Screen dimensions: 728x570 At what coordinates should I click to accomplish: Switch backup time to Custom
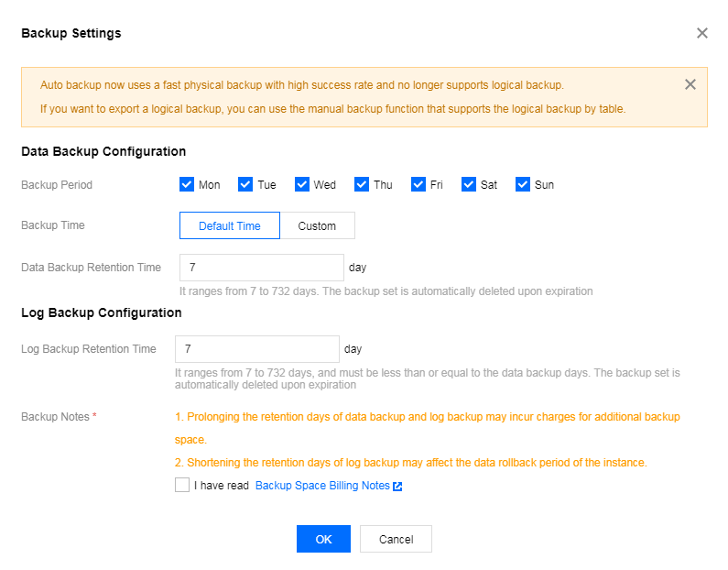click(317, 225)
